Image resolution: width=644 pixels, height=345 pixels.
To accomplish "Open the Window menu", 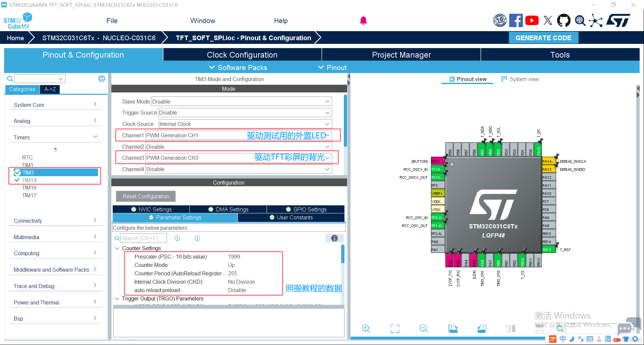I will click(x=203, y=21).
